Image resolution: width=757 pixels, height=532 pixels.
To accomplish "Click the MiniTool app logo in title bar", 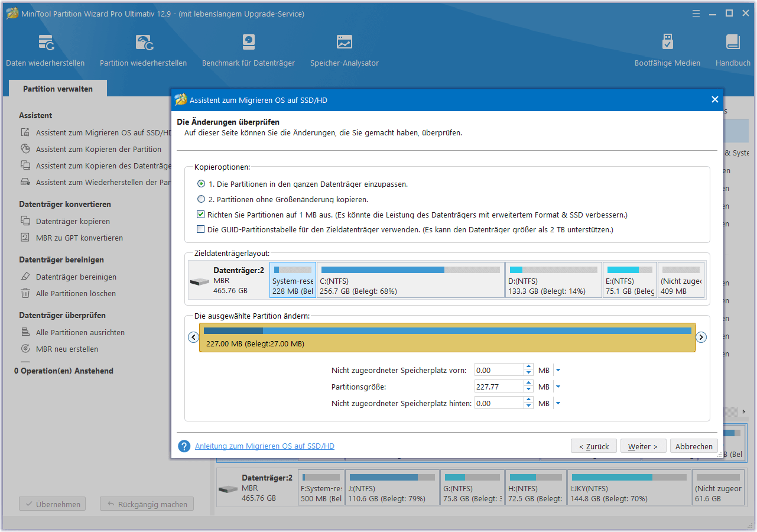I will (x=12, y=13).
